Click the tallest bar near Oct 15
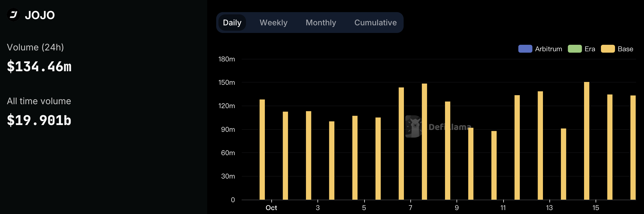Viewport: 644px width, 214px height. (587, 141)
